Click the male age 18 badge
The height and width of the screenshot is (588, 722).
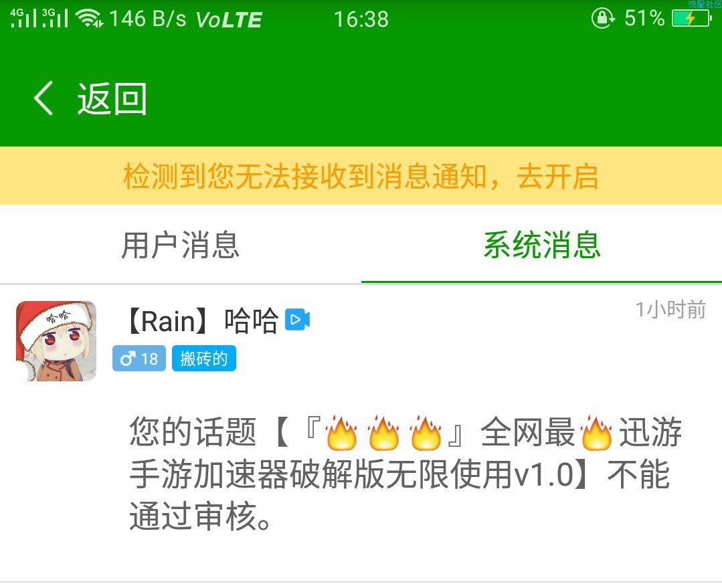(x=139, y=359)
